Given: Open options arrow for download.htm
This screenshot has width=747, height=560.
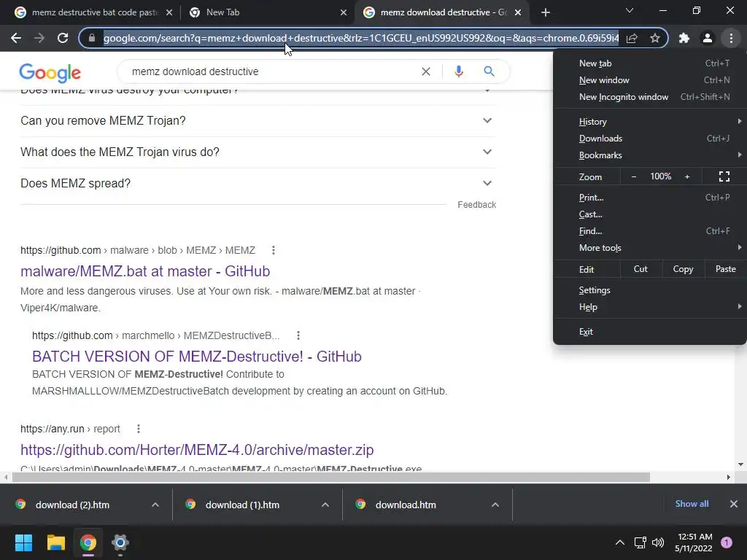Looking at the screenshot, I should [x=495, y=505].
